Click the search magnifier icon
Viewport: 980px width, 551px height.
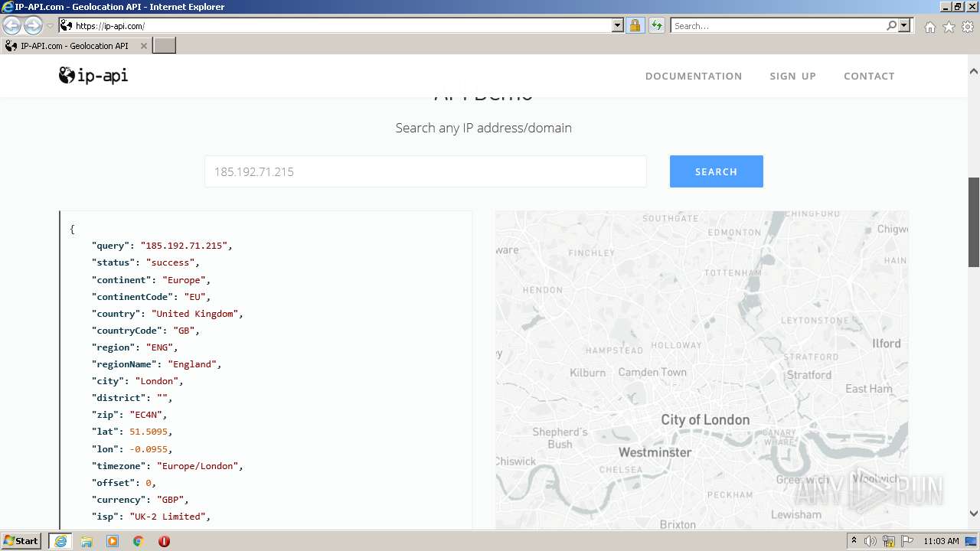click(x=891, y=26)
